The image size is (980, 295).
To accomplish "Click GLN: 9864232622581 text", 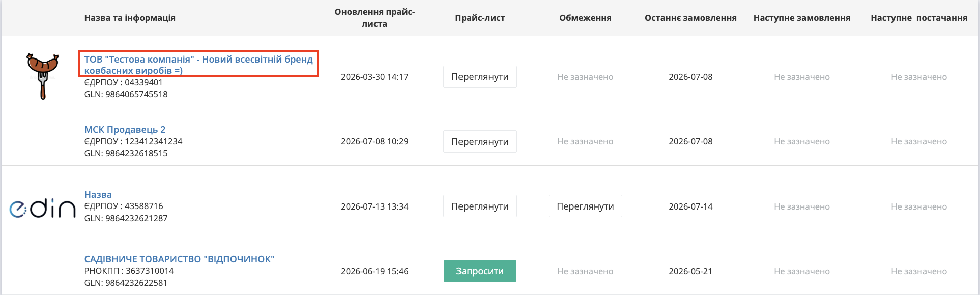I will coord(126,283).
